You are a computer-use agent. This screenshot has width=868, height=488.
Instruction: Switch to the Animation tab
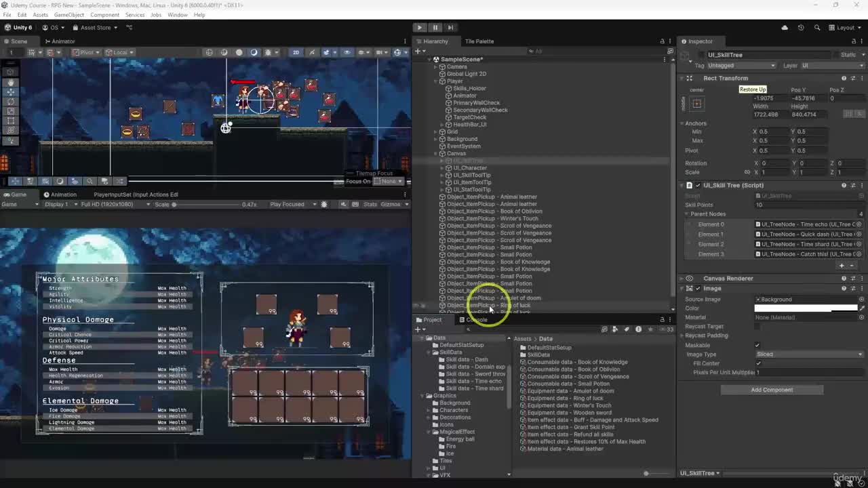point(60,195)
